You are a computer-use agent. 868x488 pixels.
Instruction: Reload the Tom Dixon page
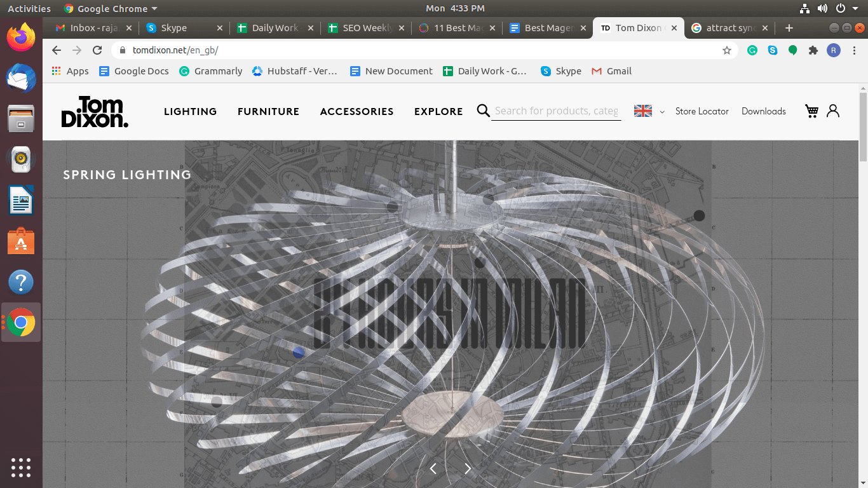click(x=97, y=50)
